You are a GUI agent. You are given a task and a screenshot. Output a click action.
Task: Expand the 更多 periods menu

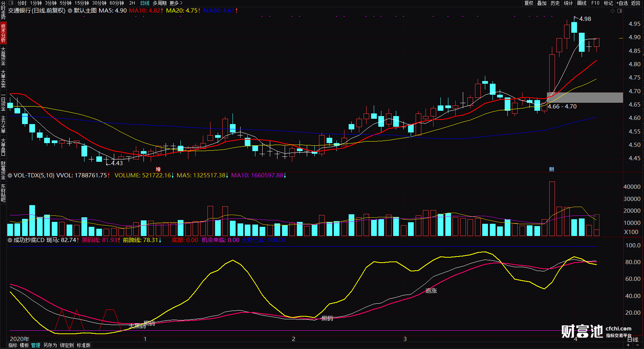(176, 3)
